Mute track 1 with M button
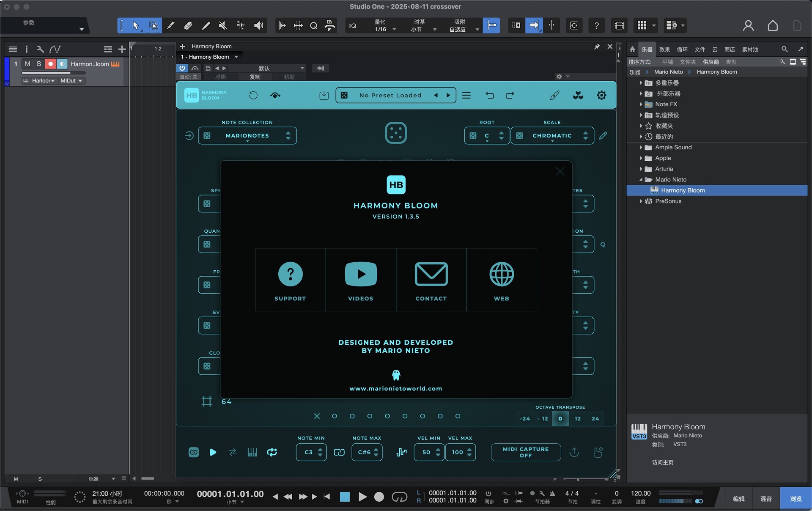 pyautogui.click(x=27, y=64)
